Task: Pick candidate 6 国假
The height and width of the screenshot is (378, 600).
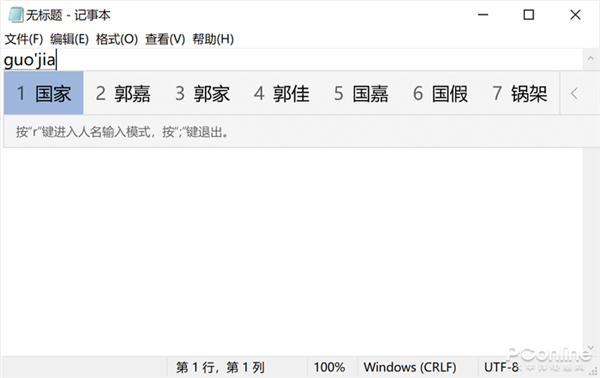Action: (440, 93)
